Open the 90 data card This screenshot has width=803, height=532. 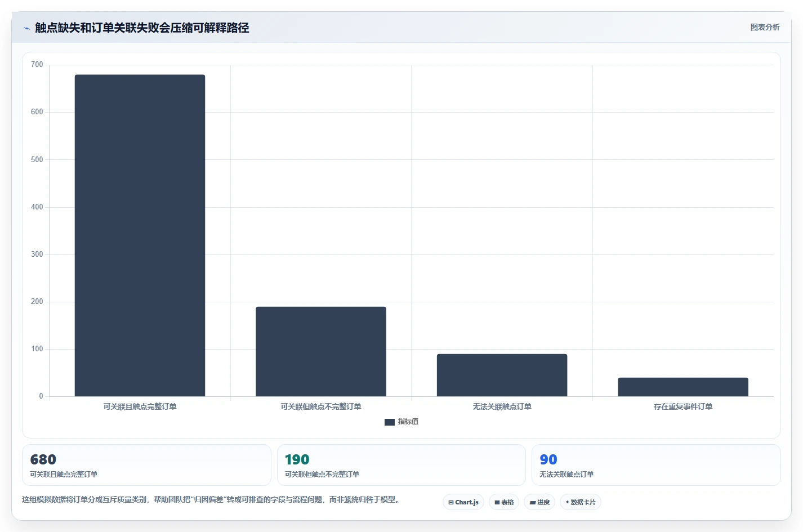click(x=656, y=465)
